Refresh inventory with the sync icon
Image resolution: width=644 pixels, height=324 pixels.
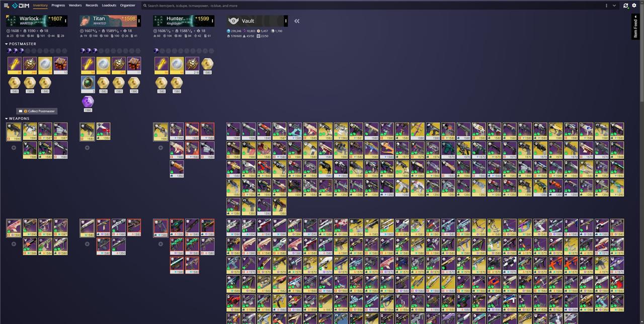click(x=626, y=6)
